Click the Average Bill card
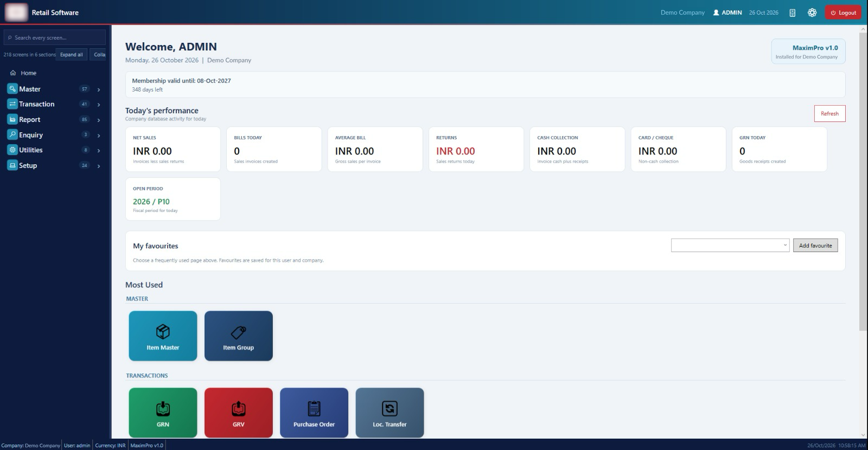This screenshot has width=868, height=450. [x=375, y=149]
